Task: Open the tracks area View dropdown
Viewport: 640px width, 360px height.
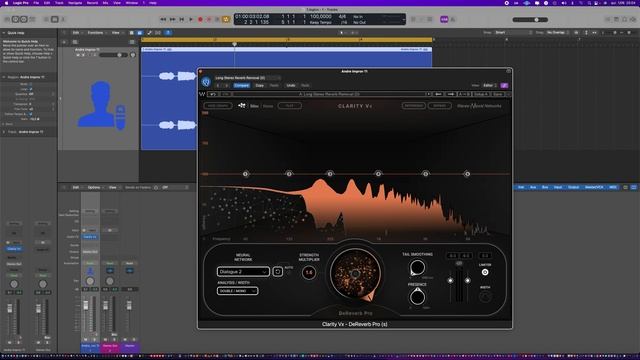Action: 117,33
